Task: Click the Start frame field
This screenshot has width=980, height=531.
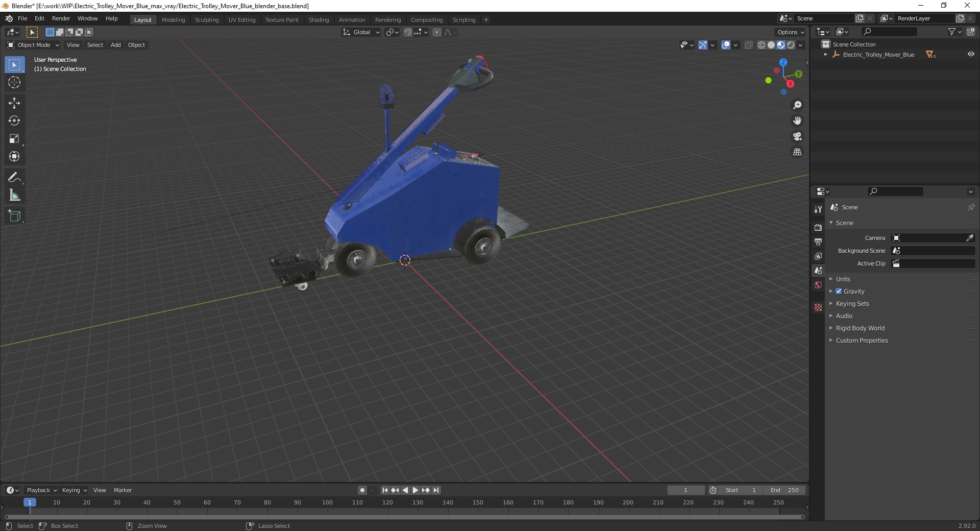Action: [740, 490]
